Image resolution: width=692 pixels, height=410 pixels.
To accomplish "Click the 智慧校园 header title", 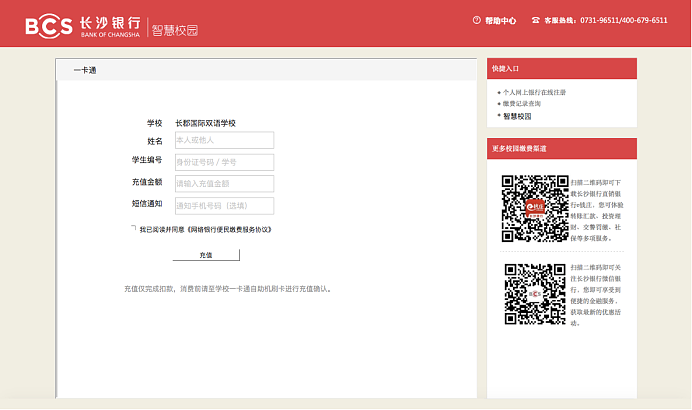I will pyautogui.click(x=175, y=30).
